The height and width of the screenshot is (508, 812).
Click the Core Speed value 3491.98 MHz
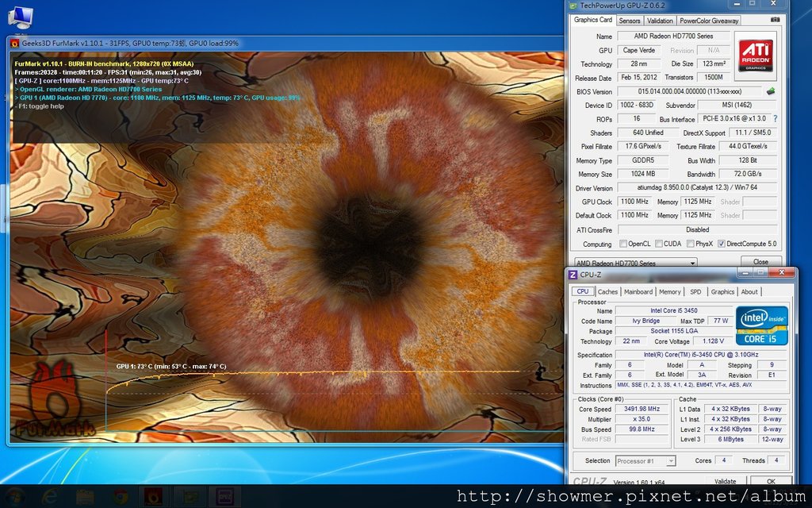click(642, 409)
